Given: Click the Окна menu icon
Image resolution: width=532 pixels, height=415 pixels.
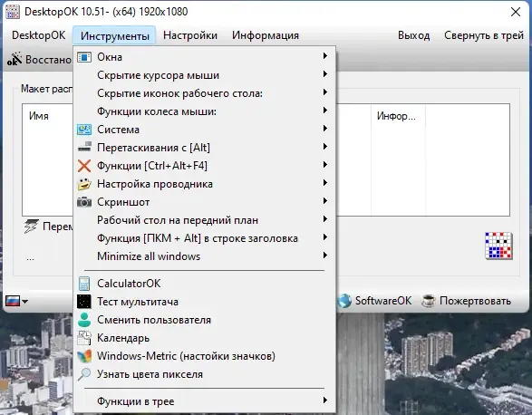Looking at the screenshot, I should 84,57.
